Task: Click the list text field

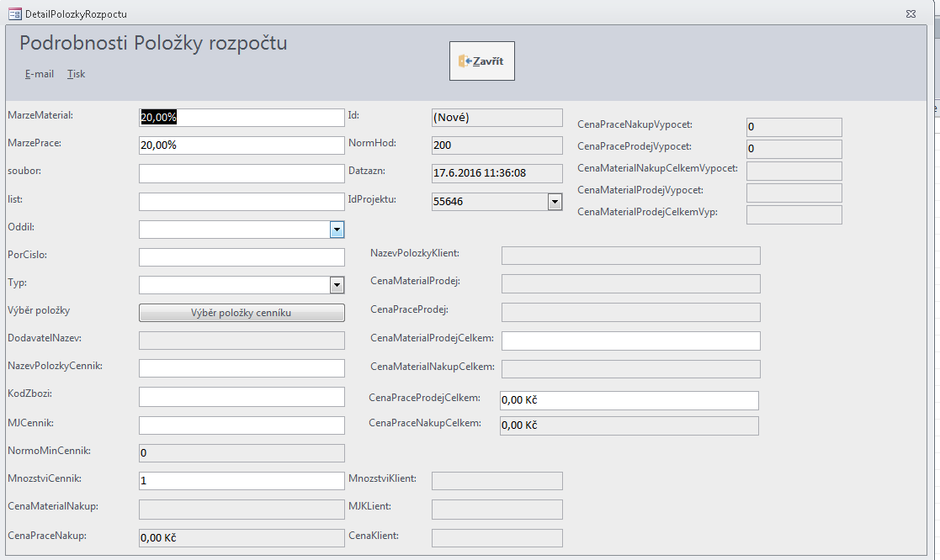Action: click(242, 202)
